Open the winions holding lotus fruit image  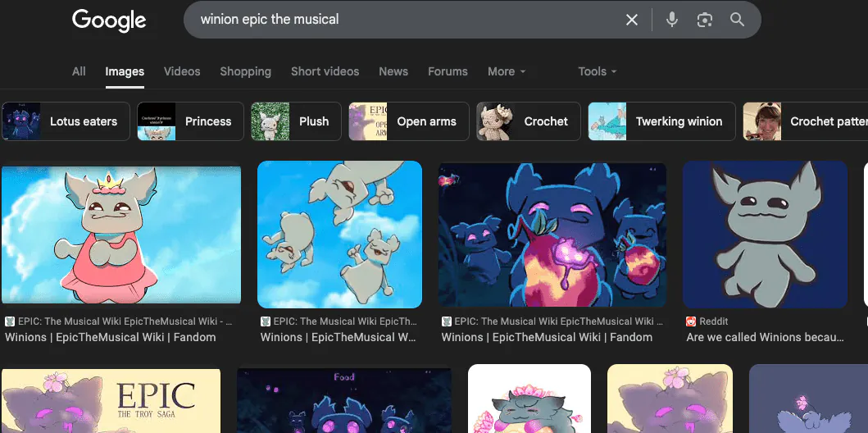coord(552,235)
